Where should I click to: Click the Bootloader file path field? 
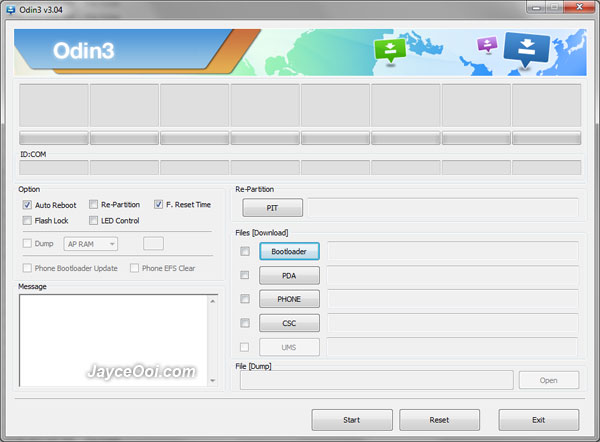pos(453,251)
